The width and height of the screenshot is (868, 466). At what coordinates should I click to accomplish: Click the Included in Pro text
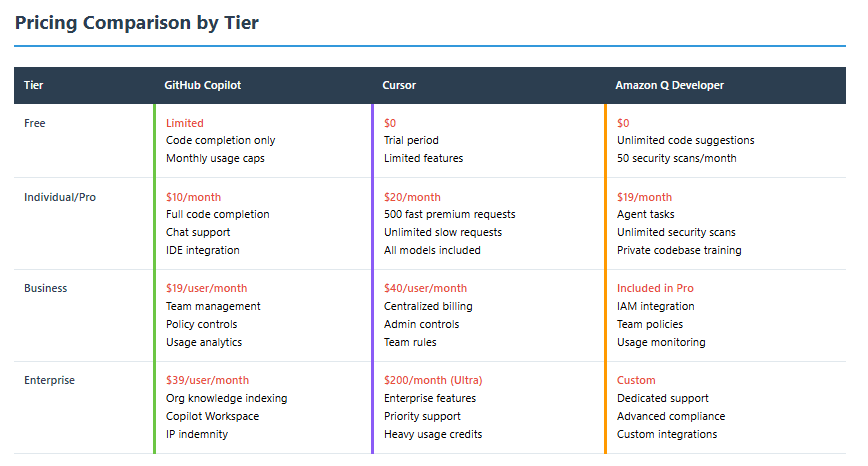[655, 288]
